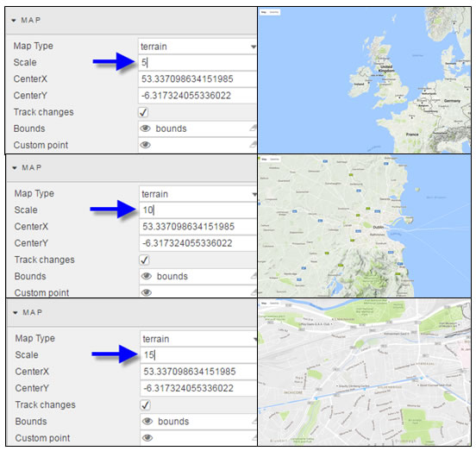Click Custom point eye icon in Scale 15 panel
This screenshot has height=451, width=476.
(147, 438)
